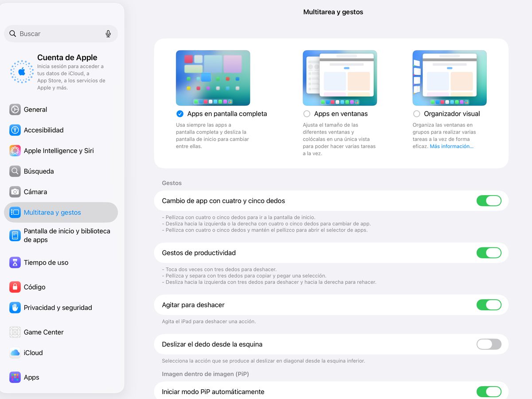The width and height of the screenshot is (532, 399).
Task: Tap the Multitarea y gestos icon
Action: tap(15, 212)
